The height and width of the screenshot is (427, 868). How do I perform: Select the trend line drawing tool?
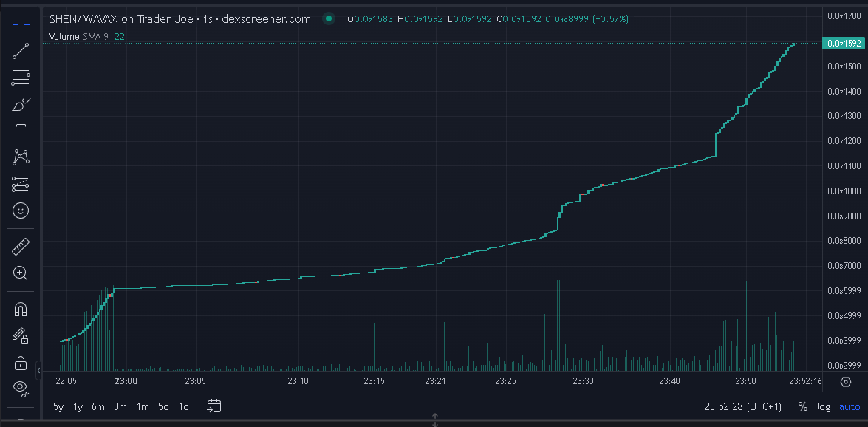coord(21,51)
